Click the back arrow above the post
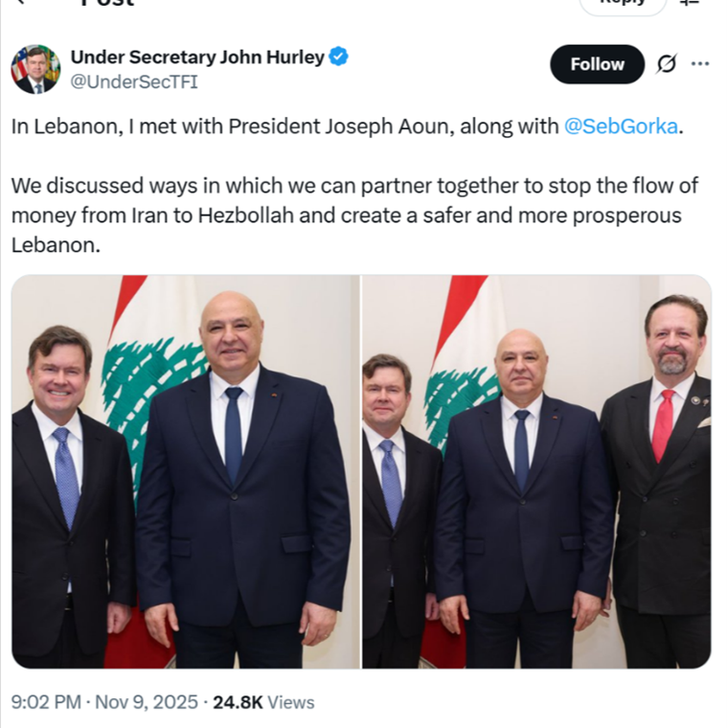 point(21,3)
